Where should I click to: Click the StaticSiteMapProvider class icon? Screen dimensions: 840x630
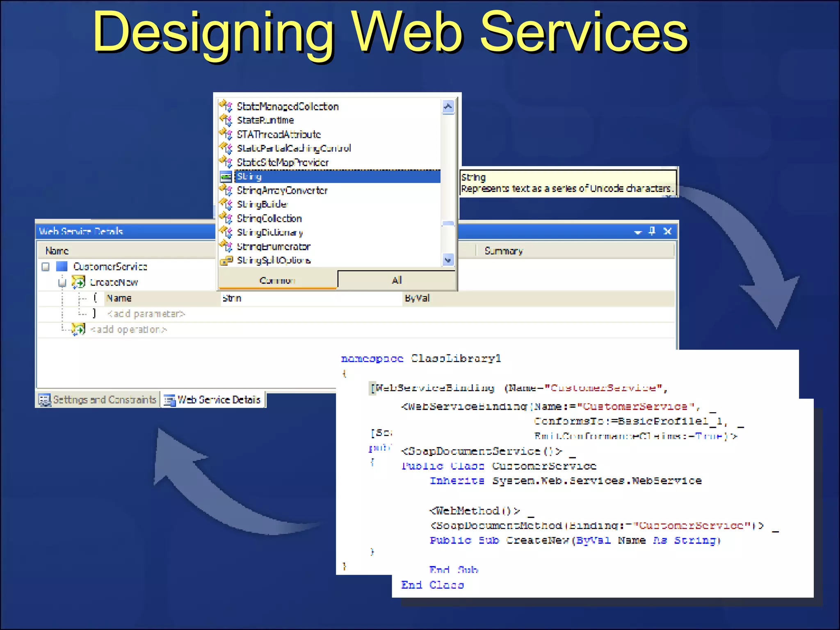pyautogui.click(x=226, y=162)
